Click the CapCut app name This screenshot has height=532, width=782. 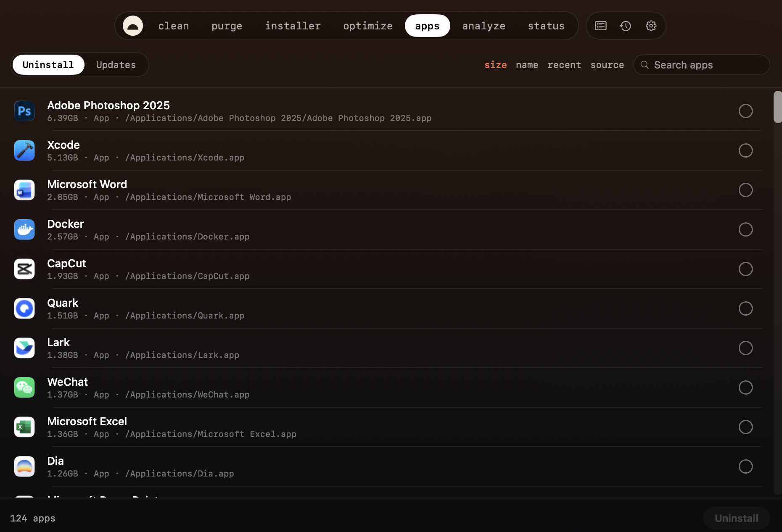[x=66, y=263]
